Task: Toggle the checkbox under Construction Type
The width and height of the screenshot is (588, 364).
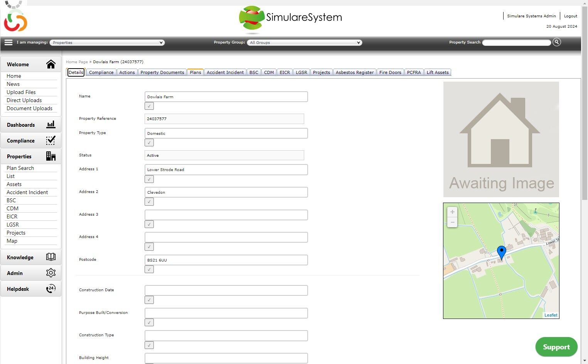Action: click(x=149, y=345)
